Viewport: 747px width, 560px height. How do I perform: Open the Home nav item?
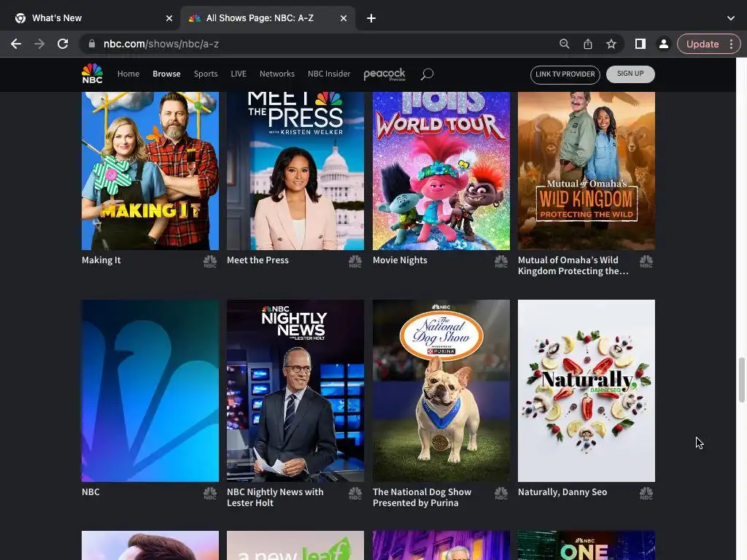(x=128, y=74)
